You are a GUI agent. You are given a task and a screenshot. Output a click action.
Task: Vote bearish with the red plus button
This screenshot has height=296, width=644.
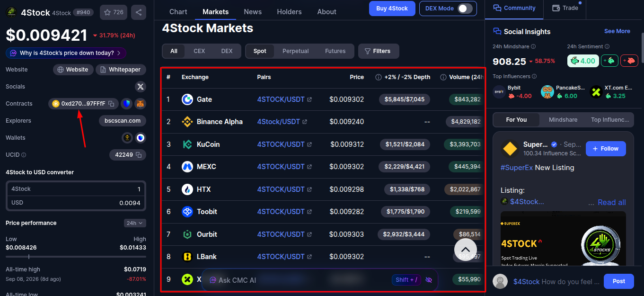[x=630, y=61]
